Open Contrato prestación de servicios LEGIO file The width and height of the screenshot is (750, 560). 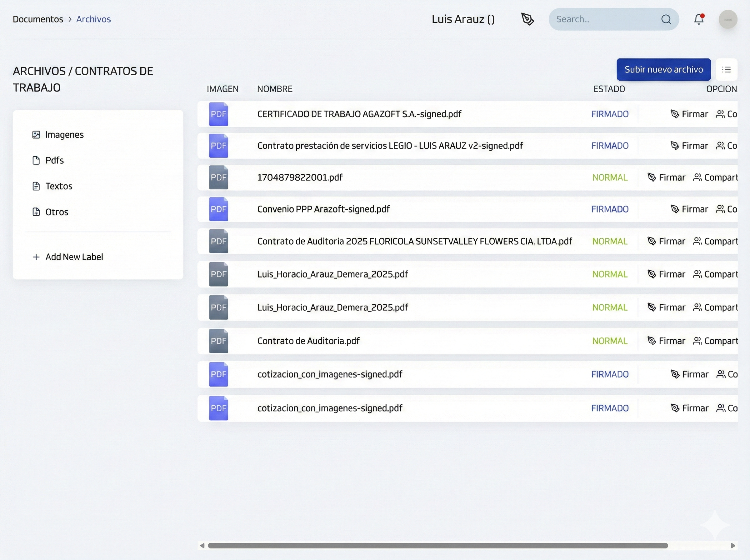click(x=390, y=146)
